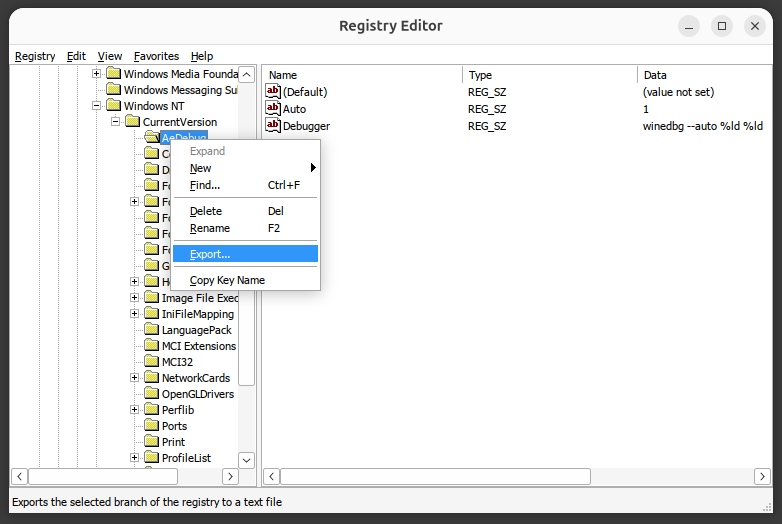This screenshot has width=782, height=524.
Task: Click the Print folder icon
Action: point(152,441)
